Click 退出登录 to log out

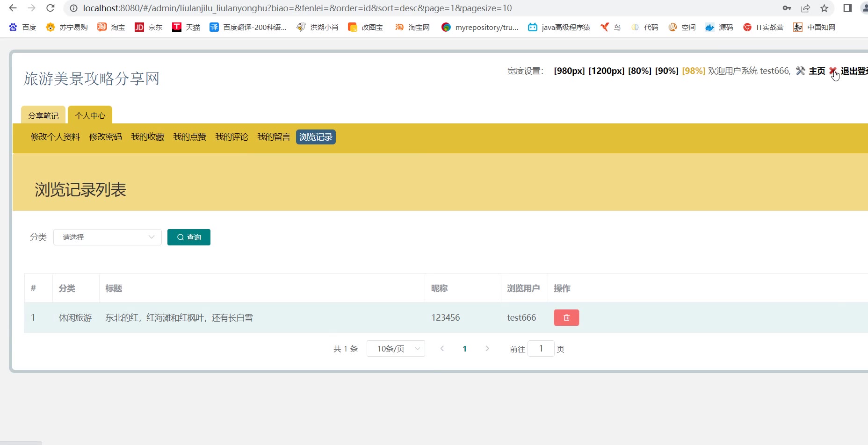[x=854, y=71]
